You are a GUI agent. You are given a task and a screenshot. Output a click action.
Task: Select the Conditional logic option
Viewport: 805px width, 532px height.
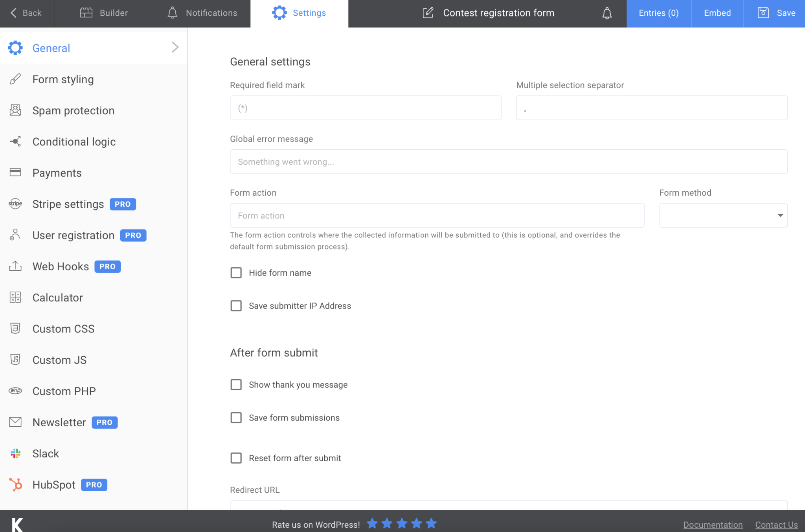(74, 141)
